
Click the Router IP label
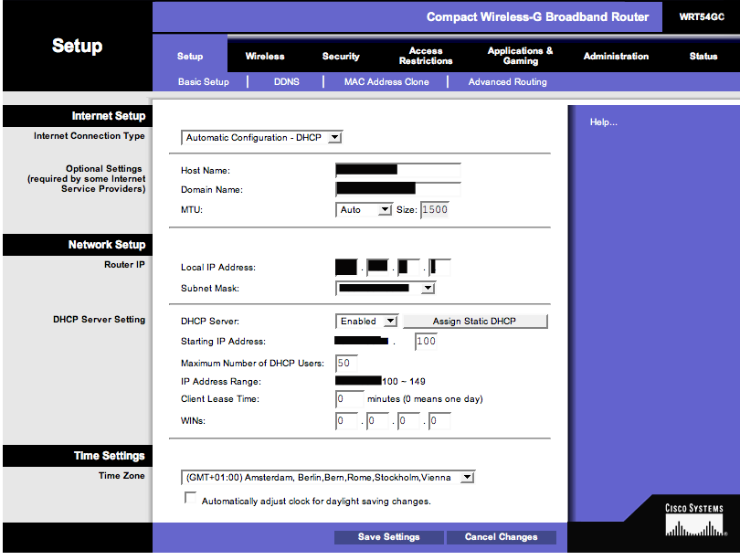[124, 265]
